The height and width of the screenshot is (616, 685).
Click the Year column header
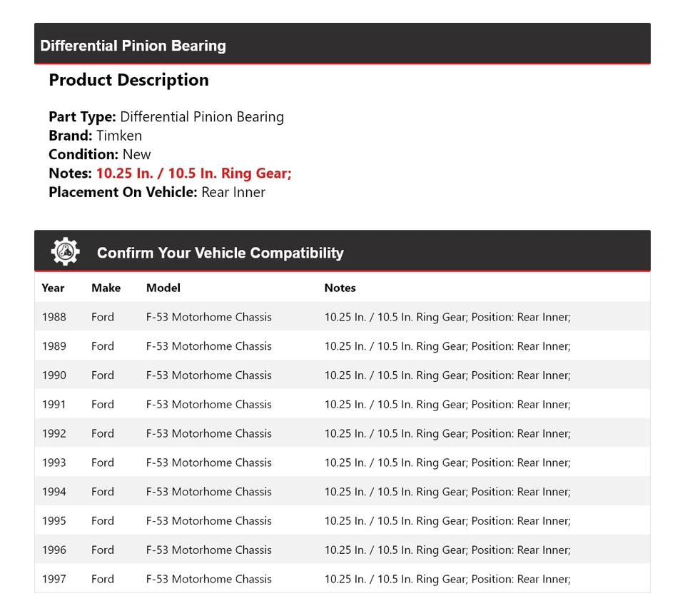point(53,288)
